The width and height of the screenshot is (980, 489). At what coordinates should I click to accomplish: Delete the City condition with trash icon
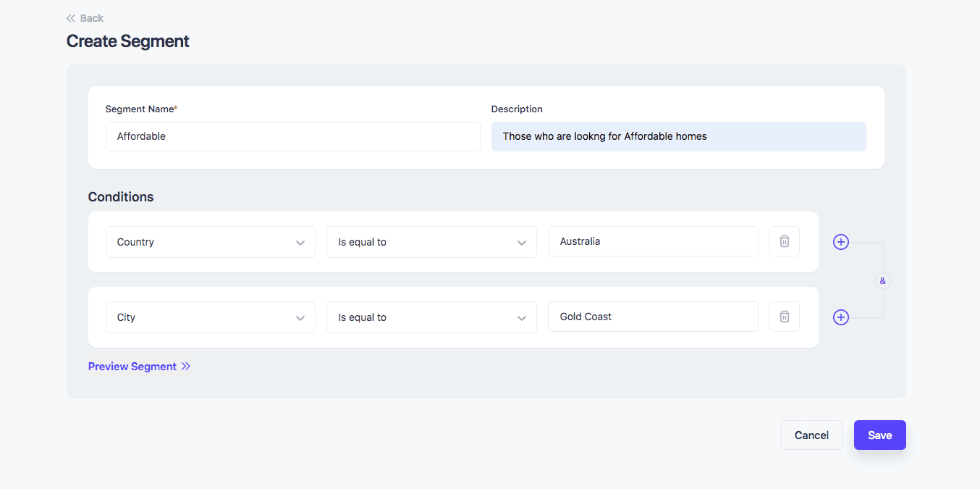[784, 317]
